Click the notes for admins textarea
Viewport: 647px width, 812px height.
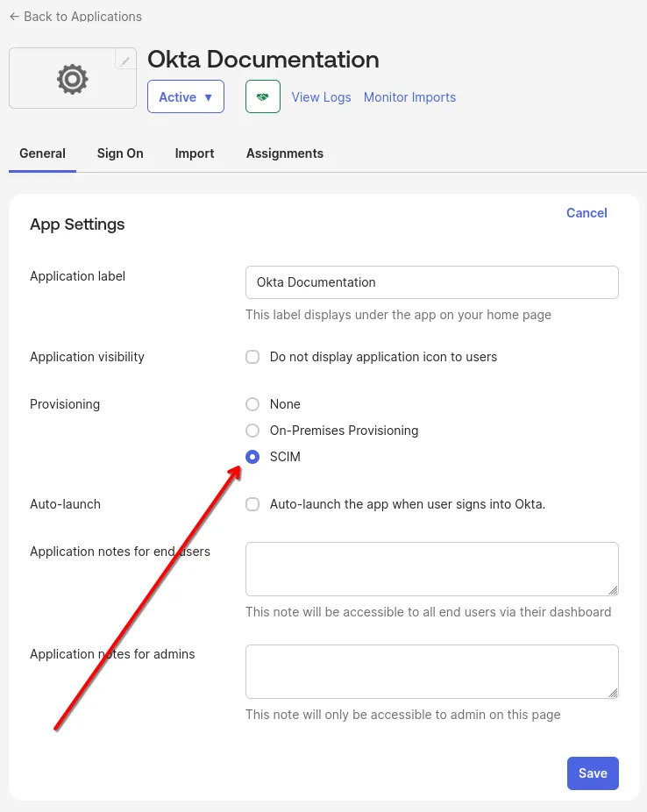pyautogui.click(x=431, y=672)
